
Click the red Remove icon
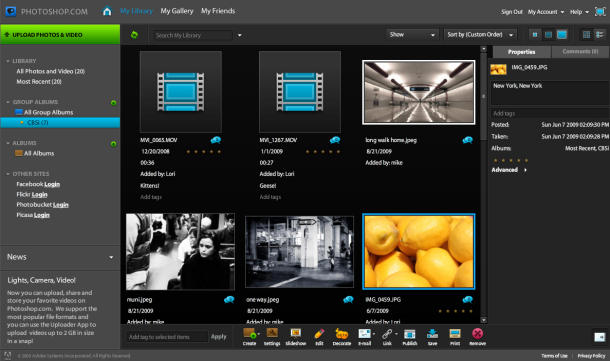(x=477, y=333)
